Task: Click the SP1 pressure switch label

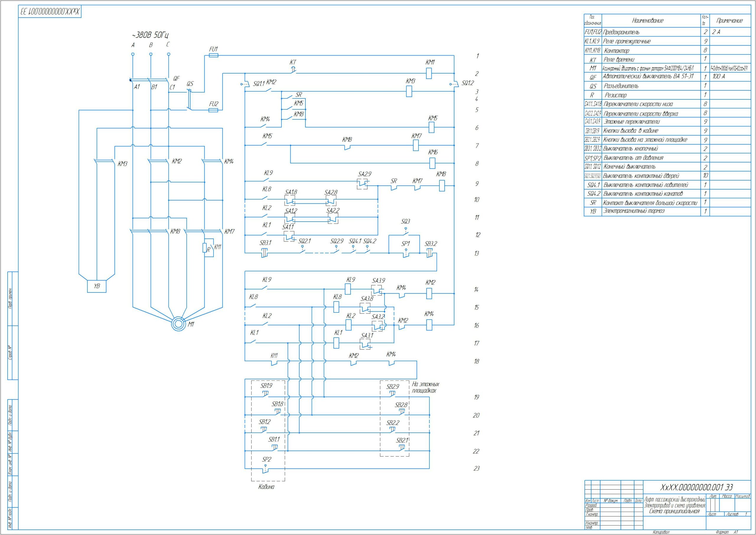Action: (x=405, y=244)
